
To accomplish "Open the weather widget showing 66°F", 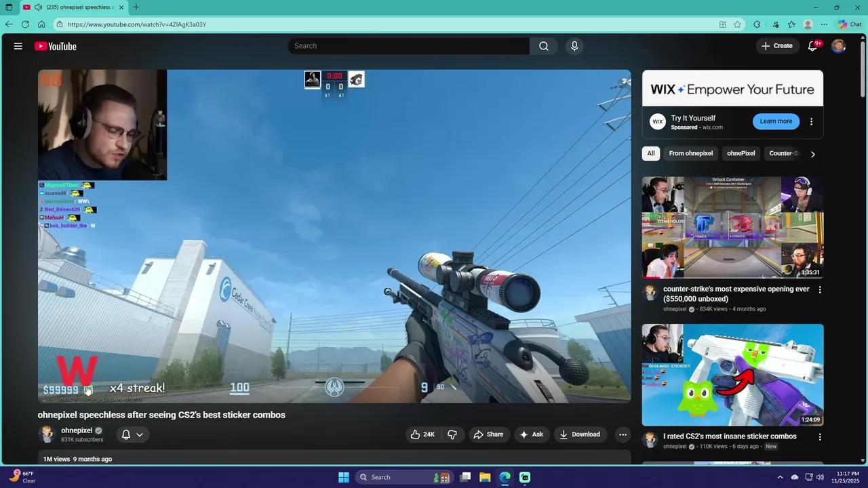I will 22,477.
